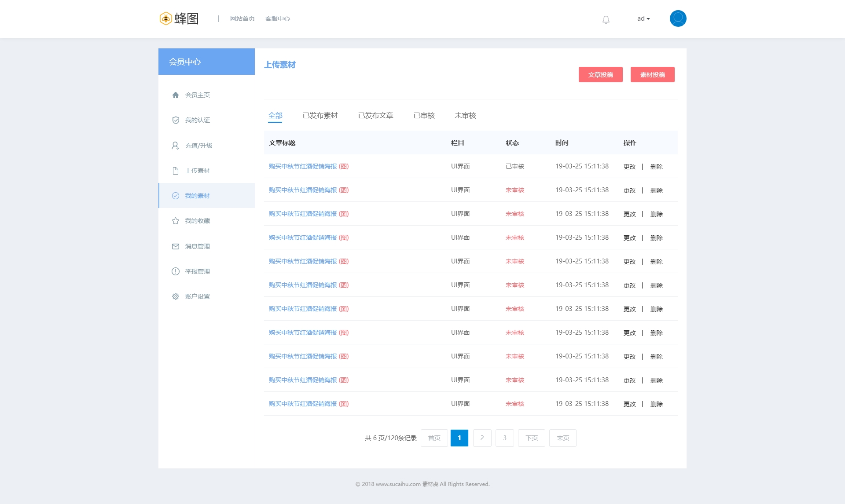Click 删除 in the first table row
Image resolution: width=845 pixels, height=504 pixels.
(656, 167)
